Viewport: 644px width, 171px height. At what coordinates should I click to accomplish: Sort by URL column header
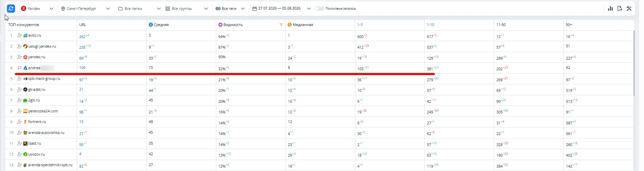click(83, 25)
